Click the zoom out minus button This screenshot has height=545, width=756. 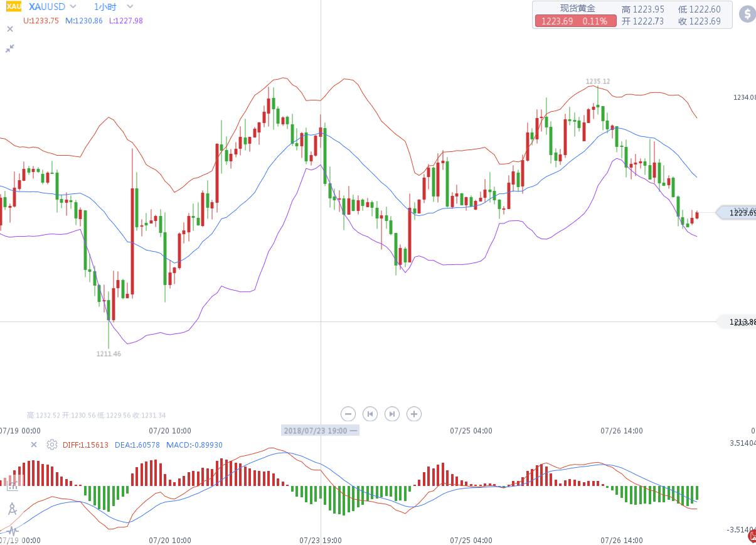click(348, 414)
